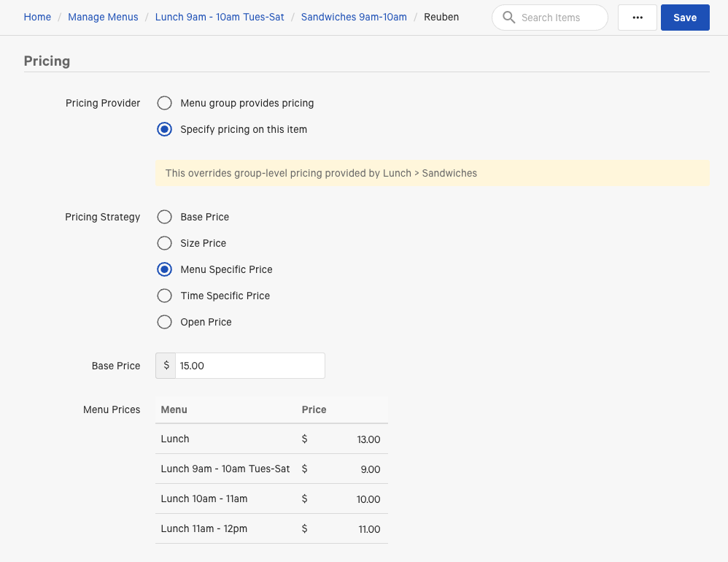Open the three-dots more options menu
Viewport: 728px width, 562px height.
pos(638,18)
